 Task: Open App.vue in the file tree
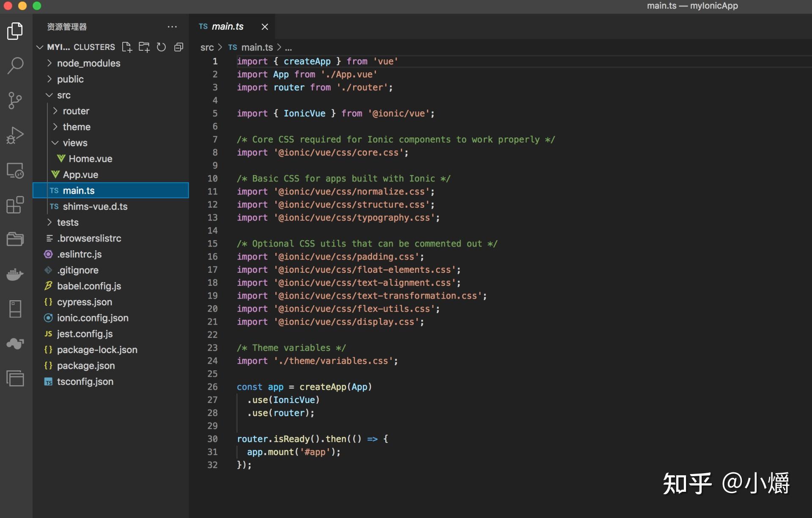111,175
